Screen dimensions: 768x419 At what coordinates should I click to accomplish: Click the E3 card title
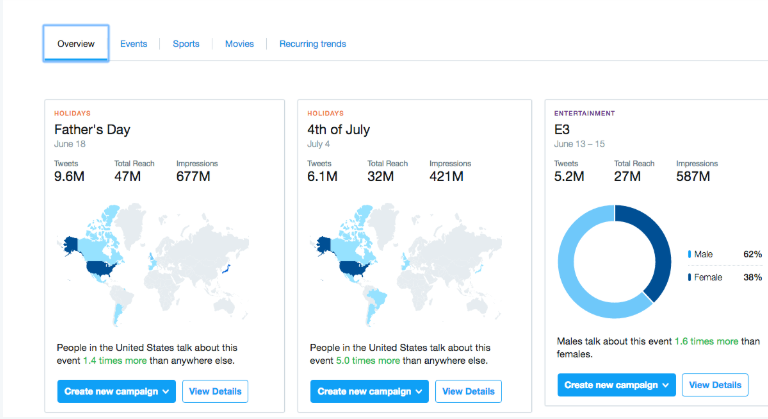562,130
